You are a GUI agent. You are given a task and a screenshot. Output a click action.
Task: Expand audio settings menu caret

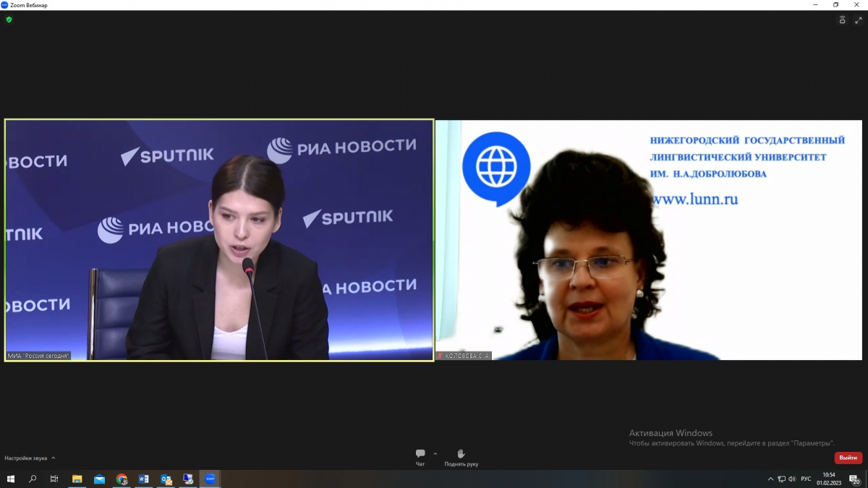click(x=53, y=458)
